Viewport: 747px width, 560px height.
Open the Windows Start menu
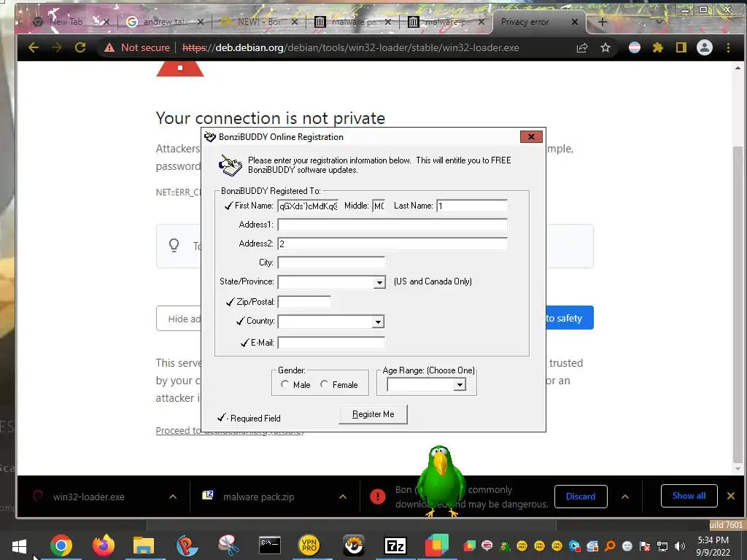pos(19,546)
